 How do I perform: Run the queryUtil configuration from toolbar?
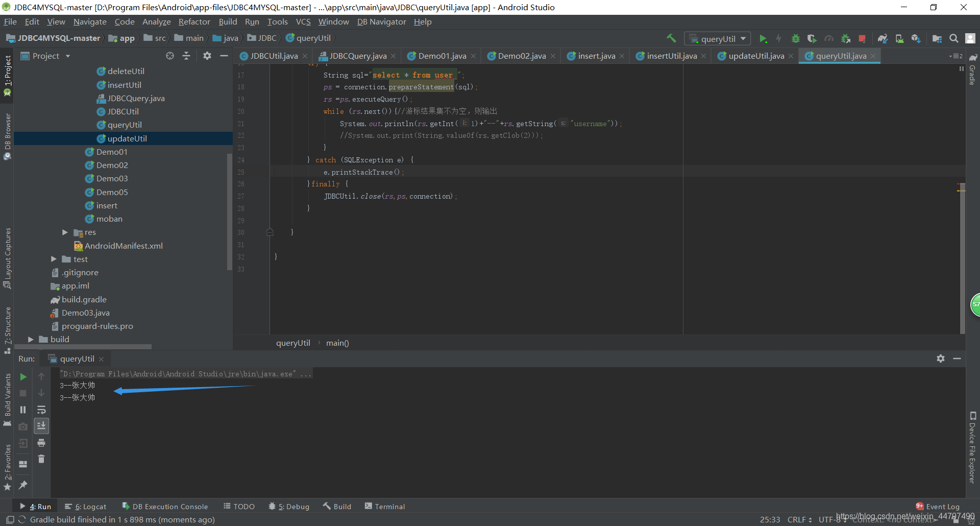click(763, 39)
